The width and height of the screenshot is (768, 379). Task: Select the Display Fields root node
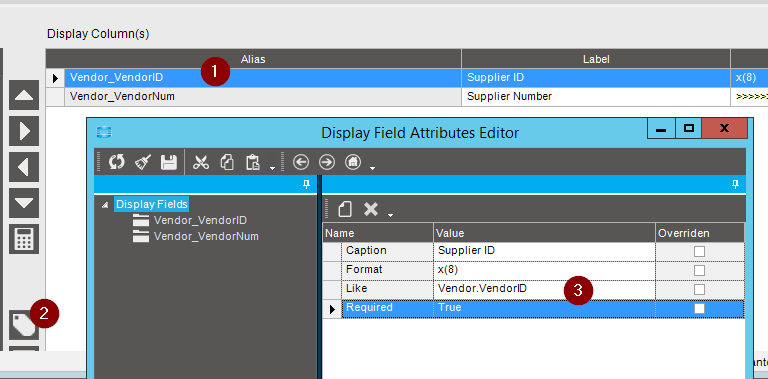[152, 204]
